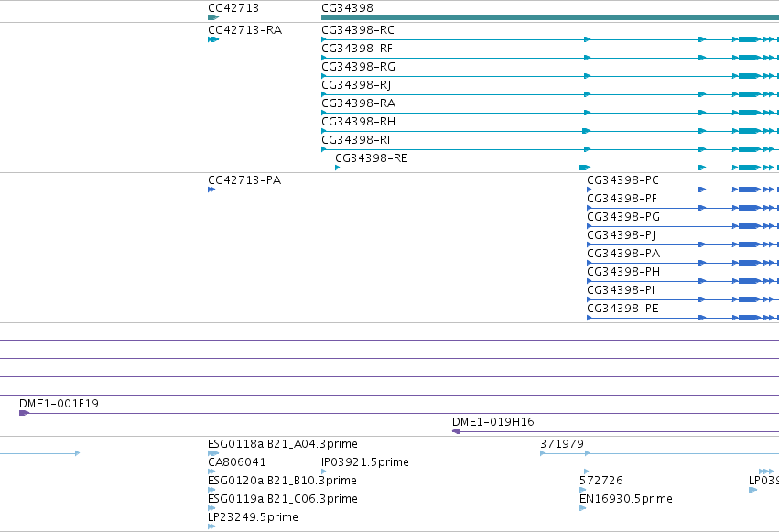Select the large coding block of CG34398-PC
Image resolution: width=779 pixels, height=532 pixels.
(x=749, y=190)
